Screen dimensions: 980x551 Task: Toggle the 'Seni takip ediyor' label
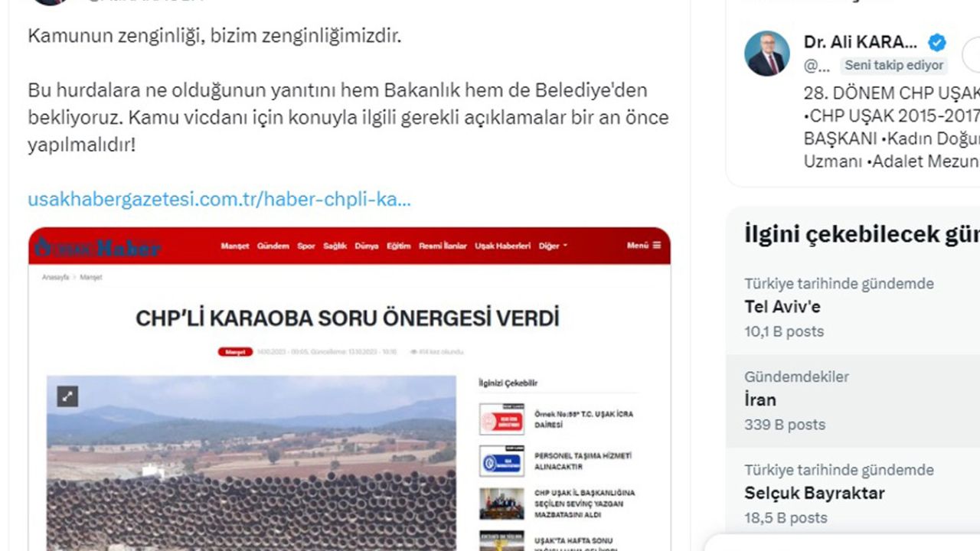[893, 65]
